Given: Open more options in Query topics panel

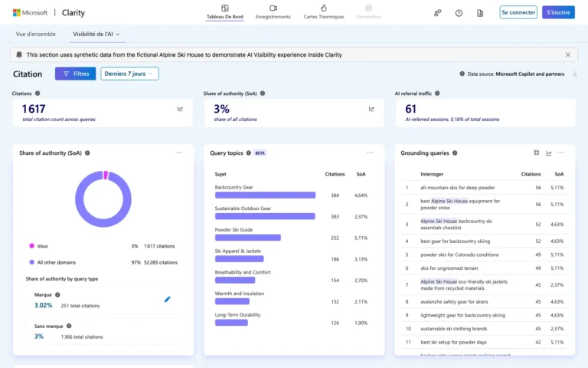Looking at the screenshot, I should 370,153.
